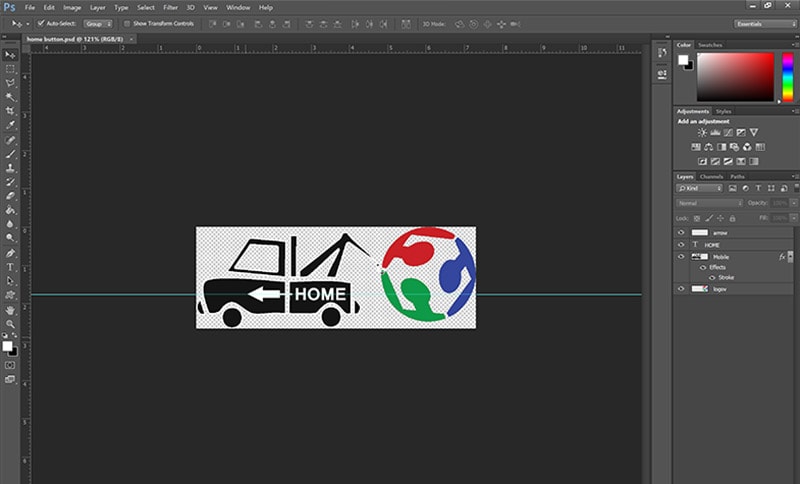Open the collapsed History panel icon

pyautogui.click(x=662, y=53)
